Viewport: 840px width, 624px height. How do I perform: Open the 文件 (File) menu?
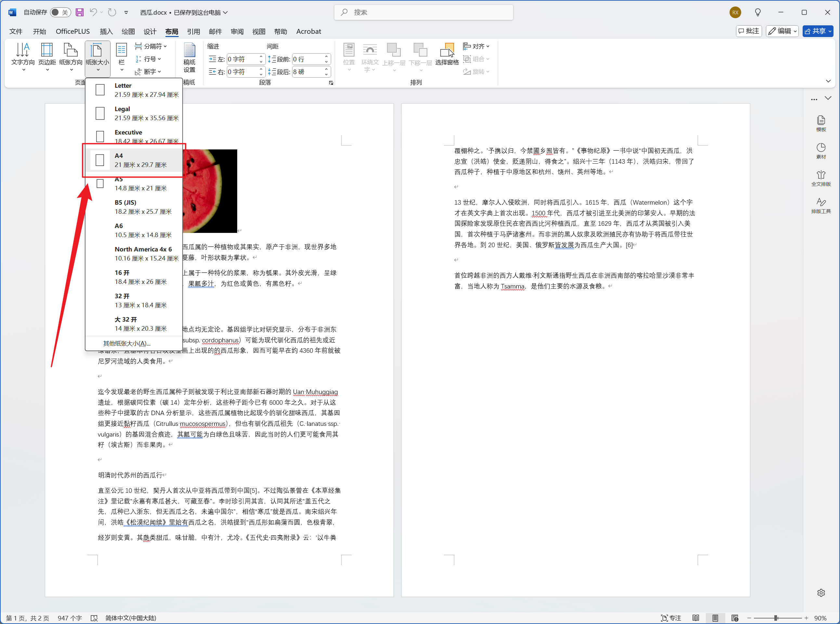point(16,32)
